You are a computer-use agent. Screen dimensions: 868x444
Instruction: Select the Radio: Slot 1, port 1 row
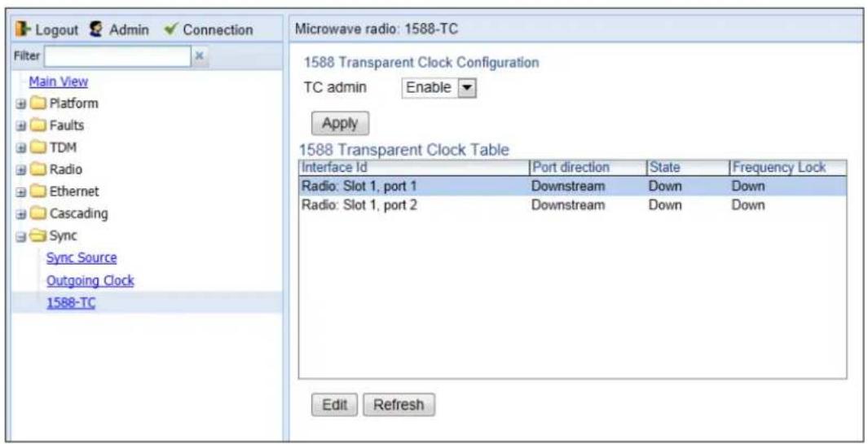[x=572, y=187]
